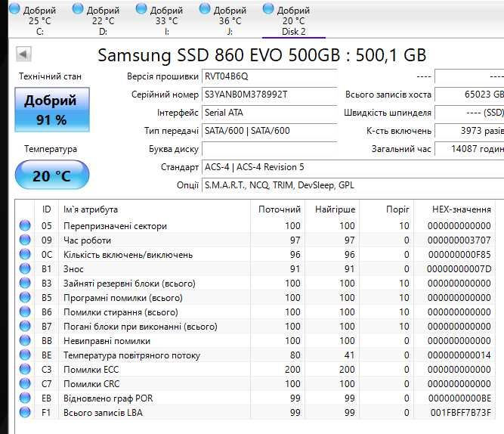This screenshot has height=434, width=504.
Task: Click the empty drive letter field
Action: click(269, 149)
